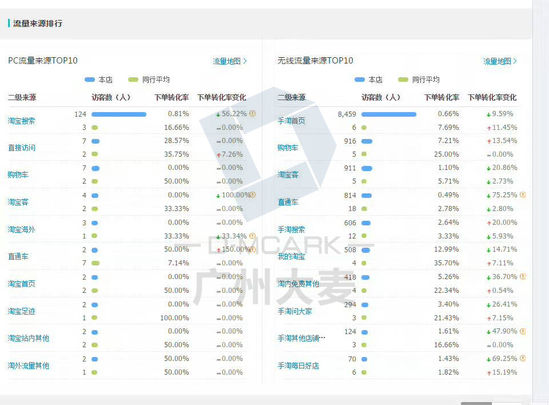Select the 淘内免费其他 source link
Viewport: 549px width, 405px height.
298,284
